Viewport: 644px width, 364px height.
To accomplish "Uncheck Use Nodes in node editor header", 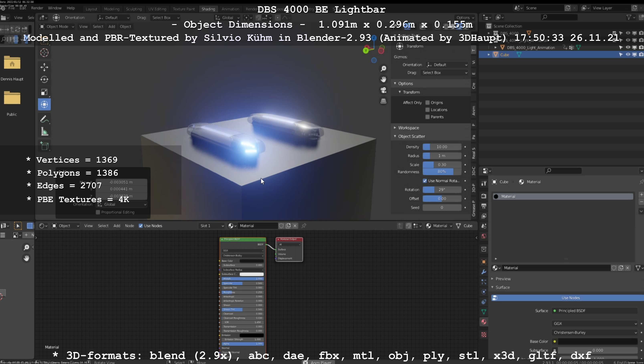I will (x=141, y=226).
